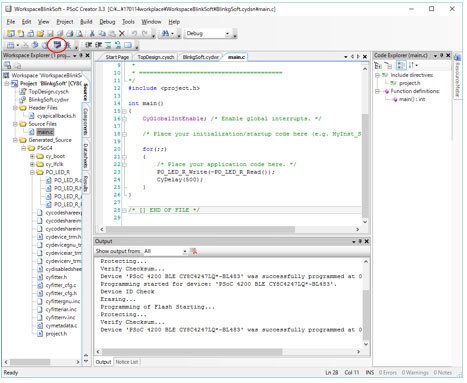Click the Copy toolbar icon

pyautogui.click(x=102, y=33)
